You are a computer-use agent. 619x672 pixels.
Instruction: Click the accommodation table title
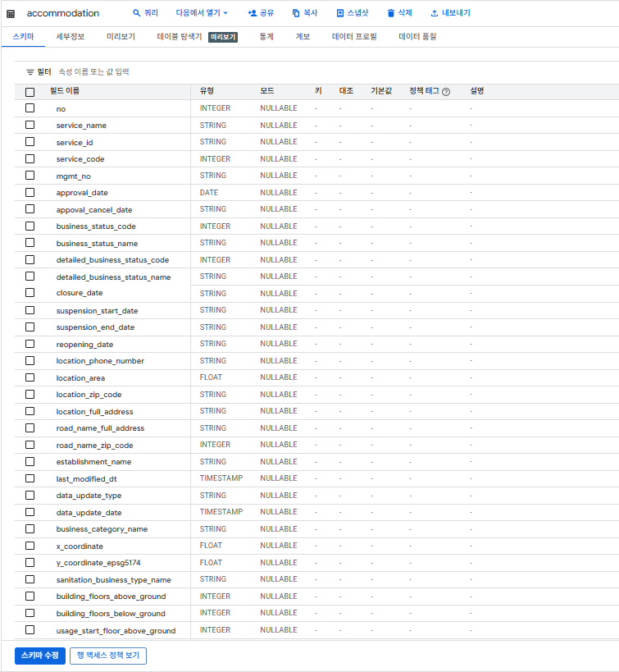point(63,13)
